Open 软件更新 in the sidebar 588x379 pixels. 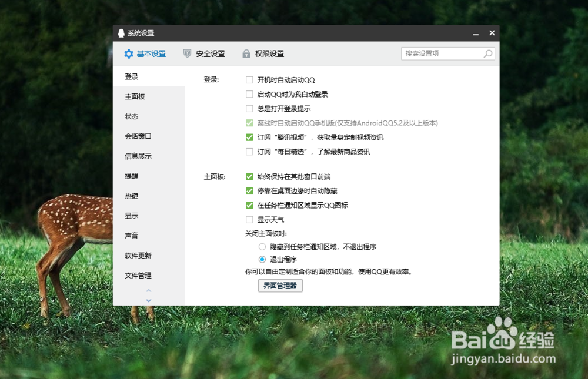[x=149, y=255]
